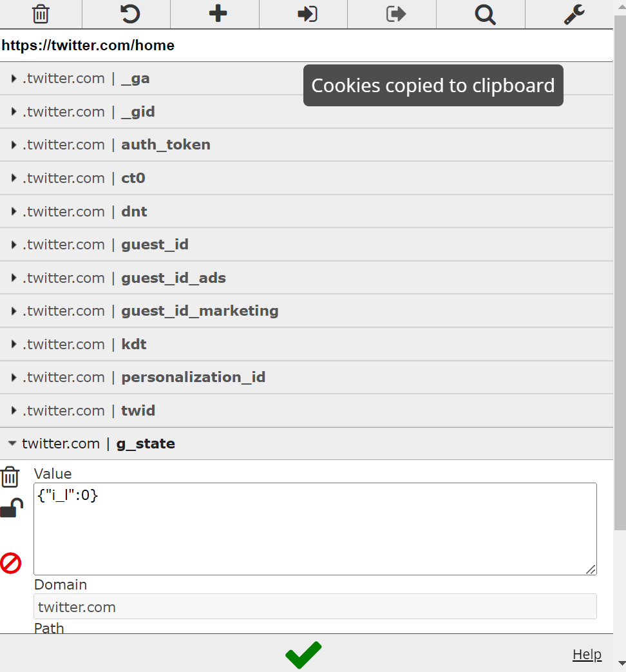Viewport: 626px width, 672px height.
Task: Expand the guest_id_marketing cookie row
Action: point(200,311)
